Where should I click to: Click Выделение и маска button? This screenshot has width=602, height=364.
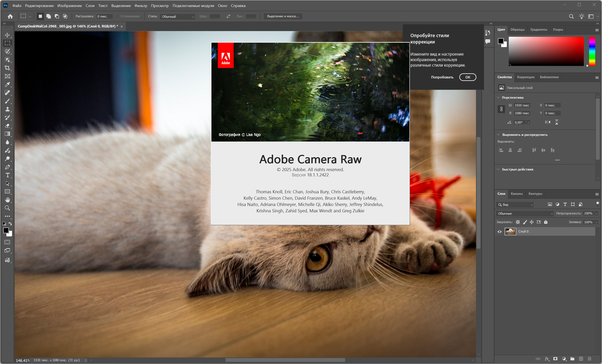(283, 16)
